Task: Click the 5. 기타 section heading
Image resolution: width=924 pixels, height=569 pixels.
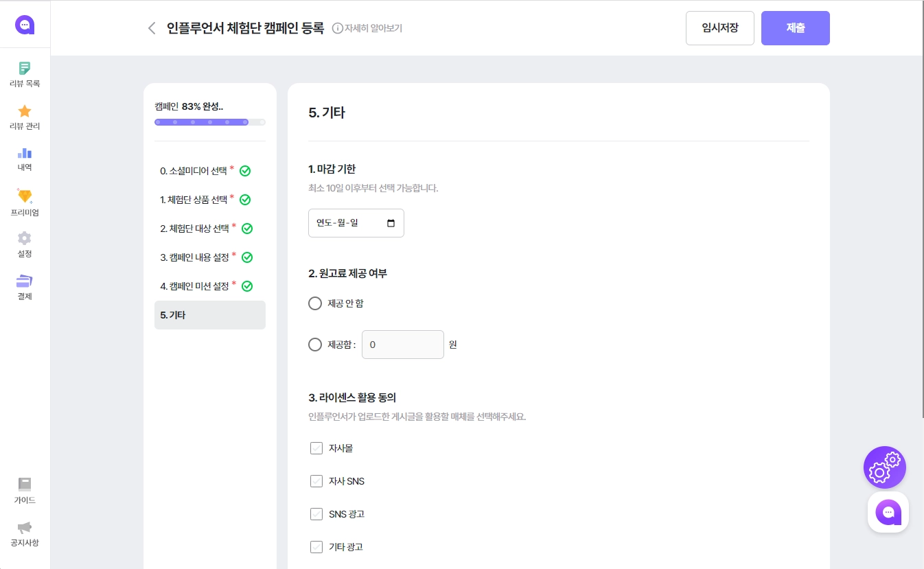Action: (327, 113)
